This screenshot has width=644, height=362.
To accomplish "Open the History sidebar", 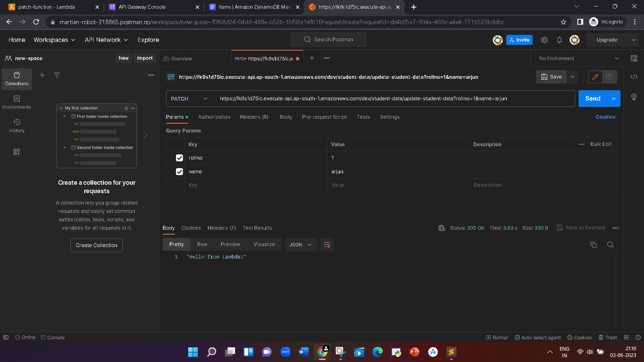I will pyautogui.click(x=17, y=125).
